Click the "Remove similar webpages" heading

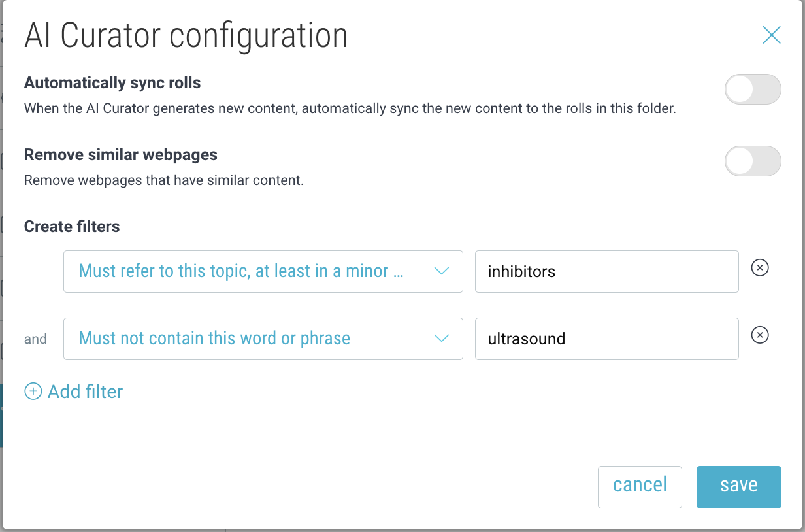(121, 155)
